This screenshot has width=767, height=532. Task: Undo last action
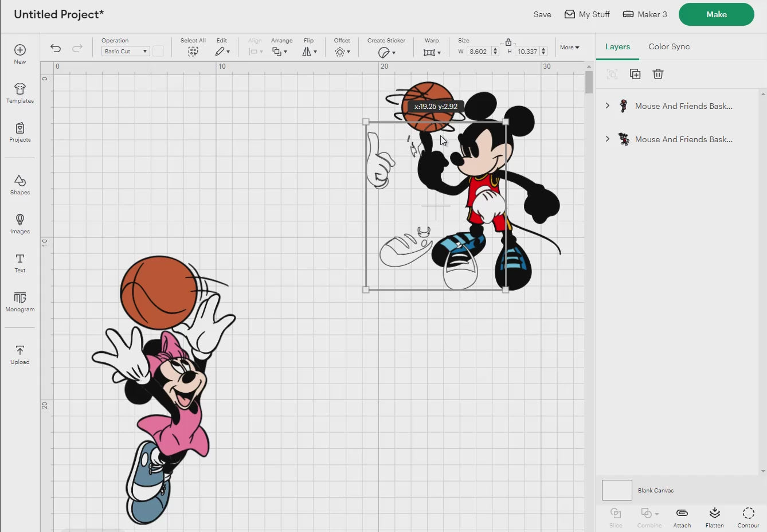coord(56,48)
